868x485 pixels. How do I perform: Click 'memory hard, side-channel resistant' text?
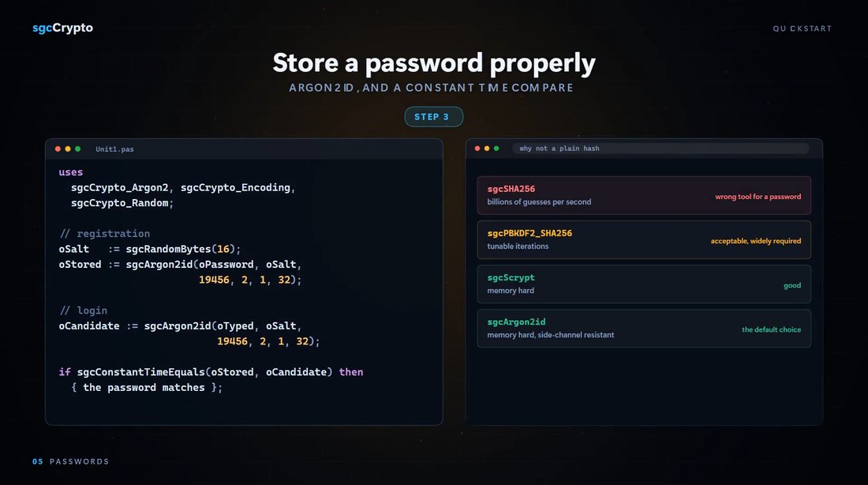[550, 335]
